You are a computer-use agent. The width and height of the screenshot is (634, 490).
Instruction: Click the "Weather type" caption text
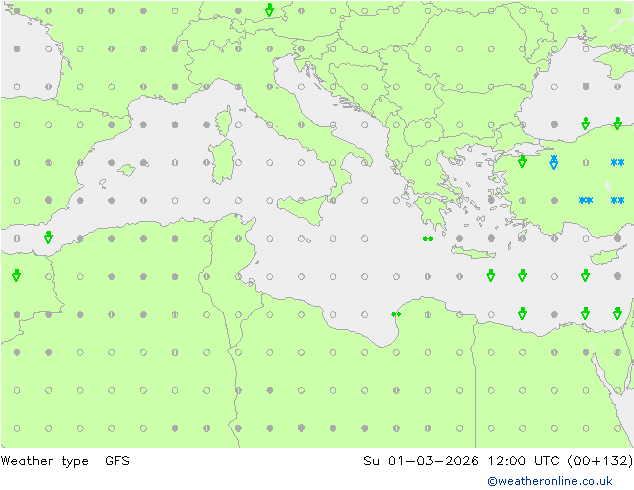point(44,461)
